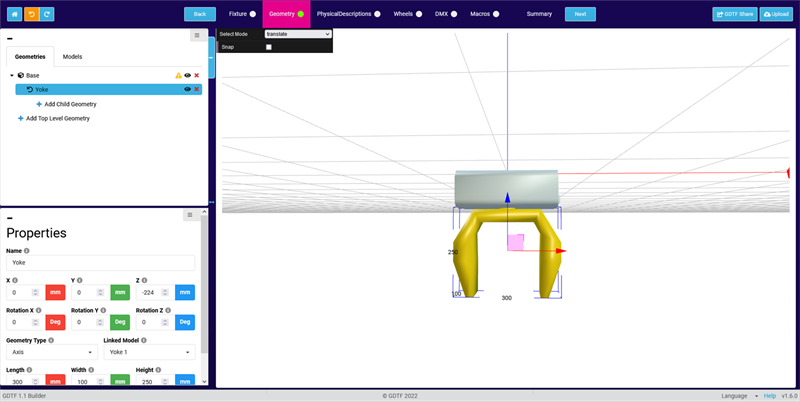Open the Geometries panel hamburger menu
Screen dimensions: 800x402
pos(196,35)
